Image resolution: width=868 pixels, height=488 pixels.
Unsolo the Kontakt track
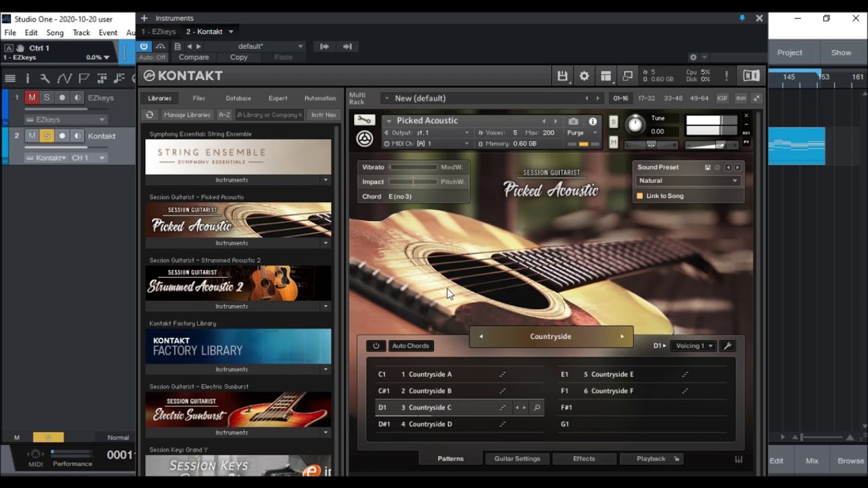[x=47, y=136]
